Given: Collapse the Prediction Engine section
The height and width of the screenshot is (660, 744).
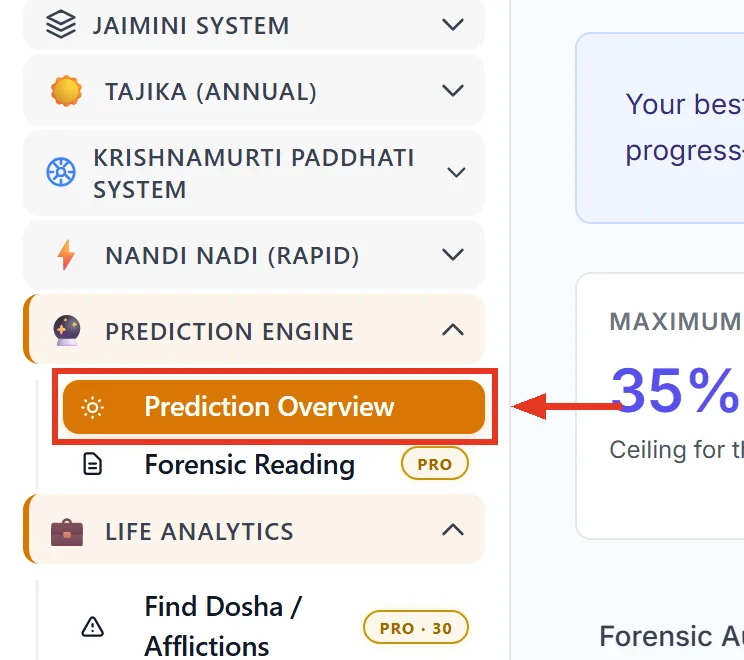Looking at the screenshot, I should click(x=453, y=330).
